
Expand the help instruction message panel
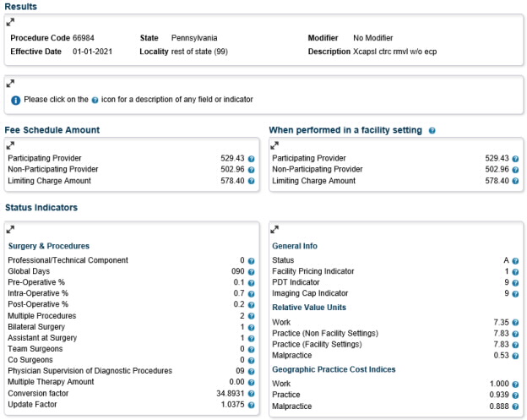tap(10, 83)
